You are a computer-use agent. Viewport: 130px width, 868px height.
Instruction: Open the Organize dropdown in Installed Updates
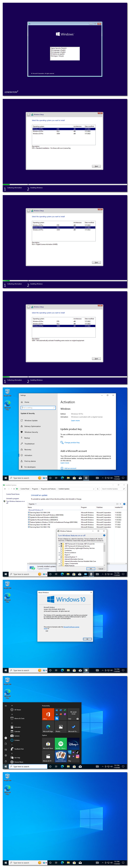[x=32, y=504]
